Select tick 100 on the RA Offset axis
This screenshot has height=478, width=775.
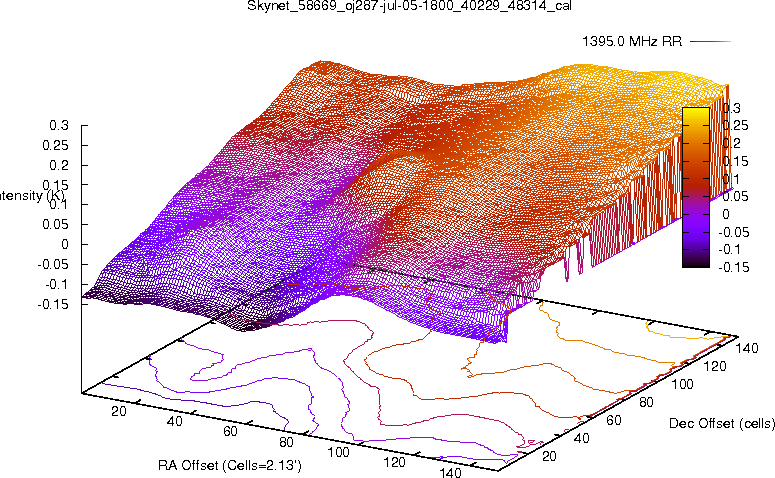(339, 452)
